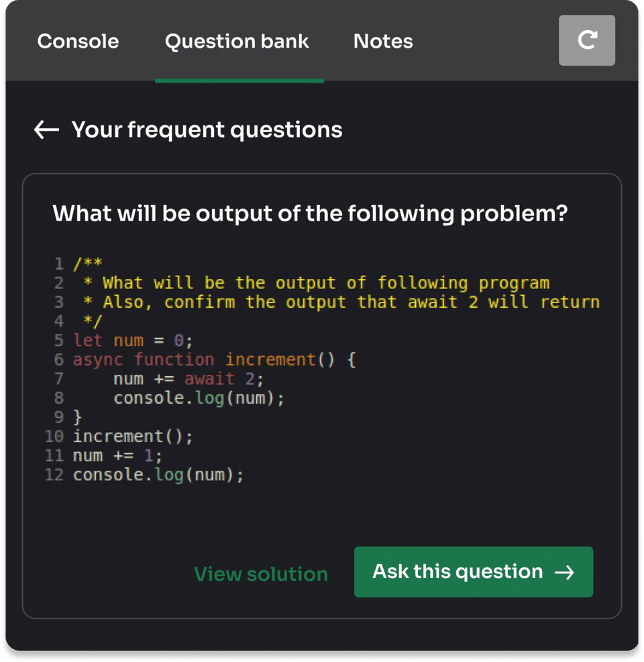Switch to the Console tab
This screenshot has width=644, height=662.
click(x=78, y=42)
